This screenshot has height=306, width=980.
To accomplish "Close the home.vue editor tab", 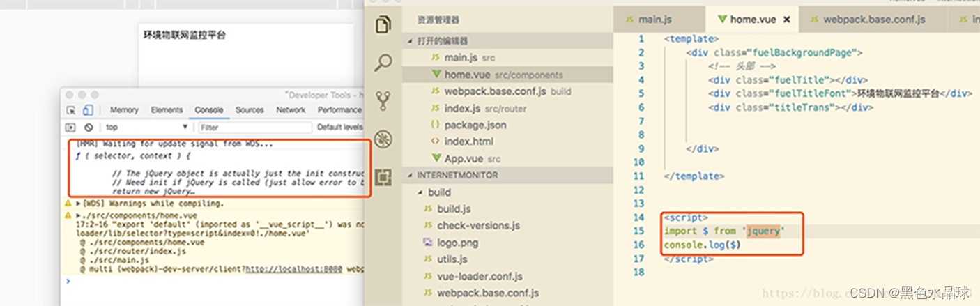I will tap(787, 20).
